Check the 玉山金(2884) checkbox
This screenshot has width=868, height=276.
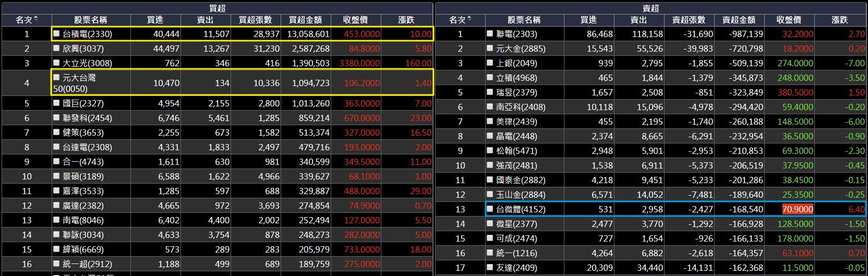pyautogui.click(x=490, y=194)
